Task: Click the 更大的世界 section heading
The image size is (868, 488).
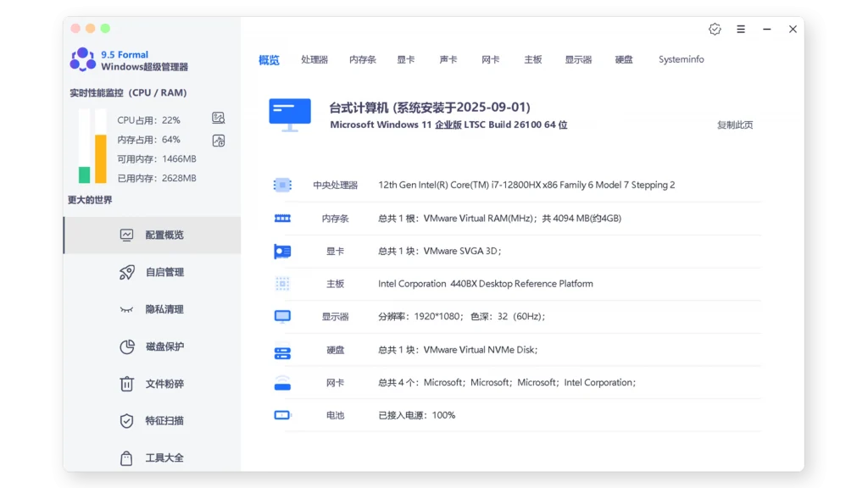Action: (x=90, y=200)
